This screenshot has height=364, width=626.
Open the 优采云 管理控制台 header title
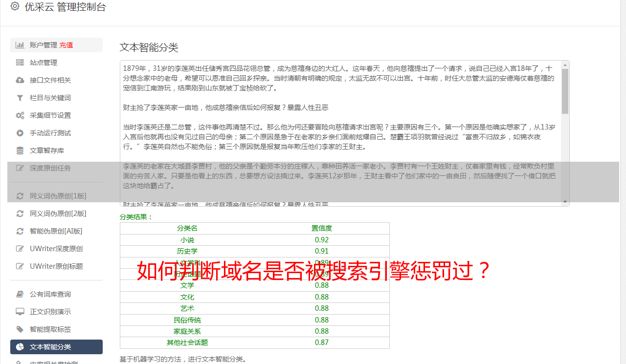[x=65, y=7]
